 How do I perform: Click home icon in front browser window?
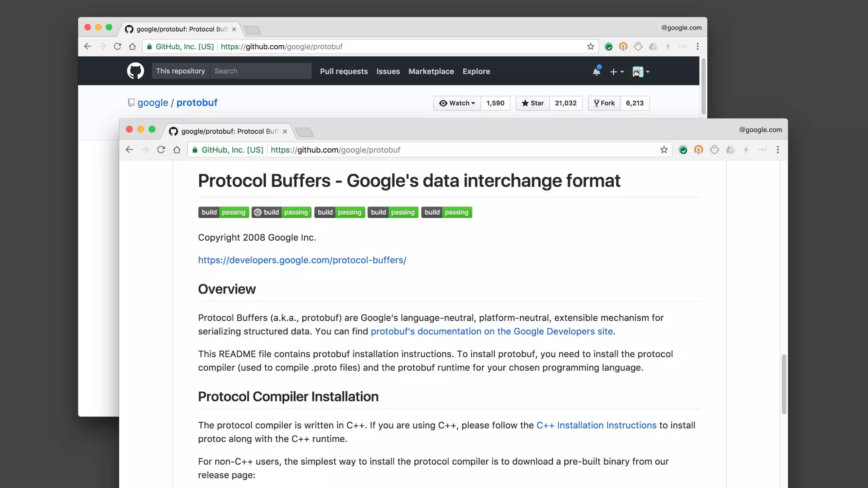pyautogui.click(x=177, y=150)
